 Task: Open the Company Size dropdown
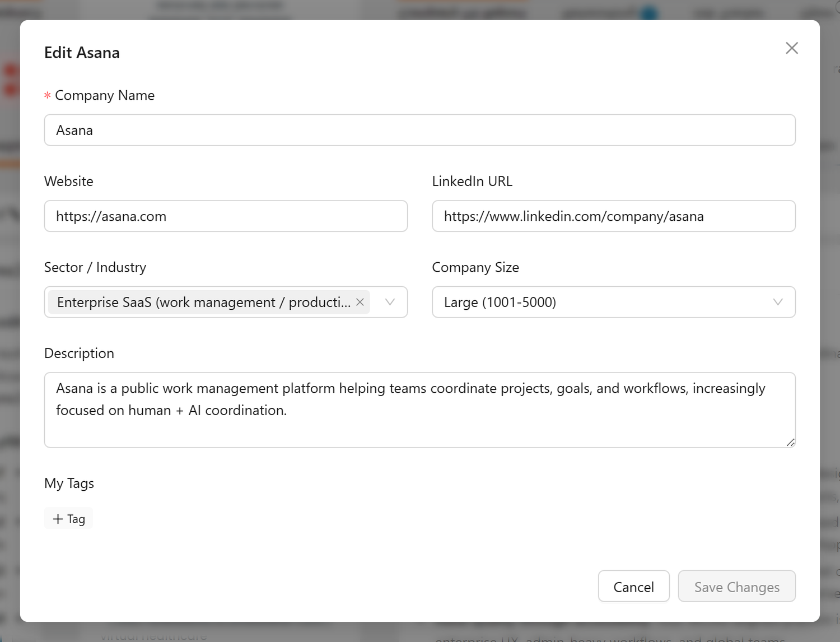click(x=614, y=302)
